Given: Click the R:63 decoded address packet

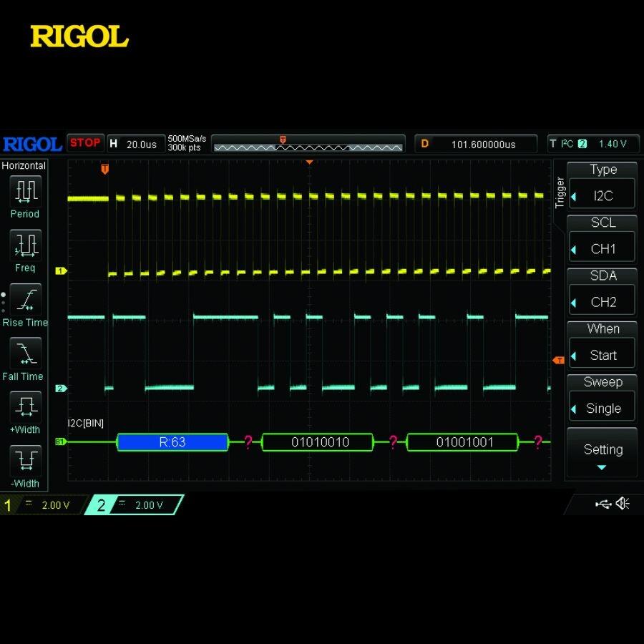Looking at the screenshot, I should [172, 442].
